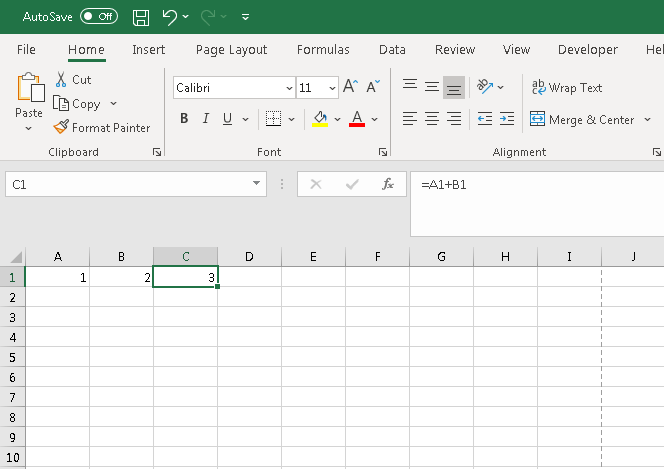Open the Clipboard pane dialog launcher
The height and width of the screenshot is (469, 664).
[157, 152]
